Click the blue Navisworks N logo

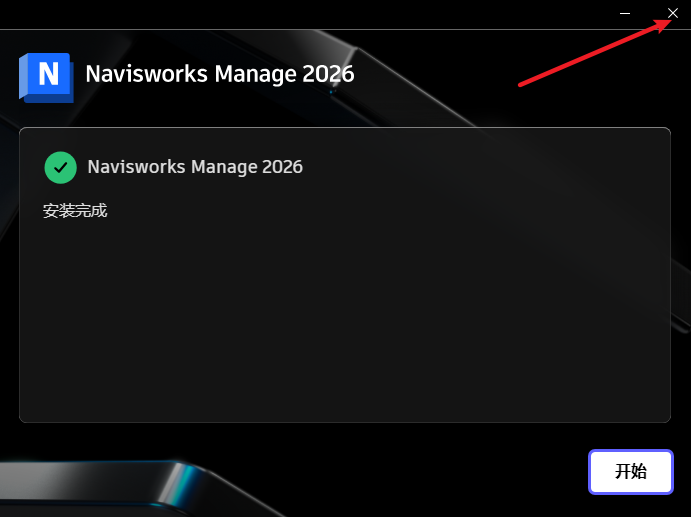[x=46, y=78]
